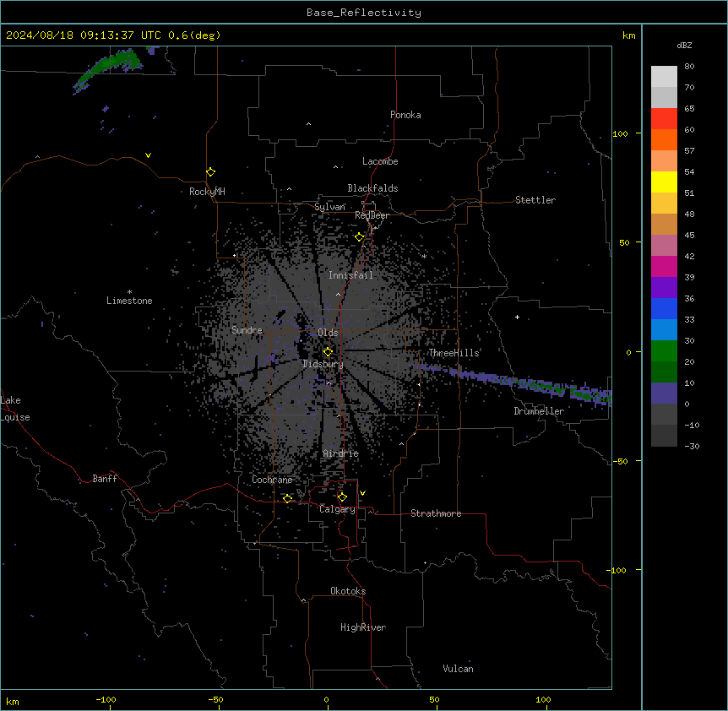Select the yellow radar site marker near Didsbury
This screenshot has height=711, width=728.
point(328,352)
